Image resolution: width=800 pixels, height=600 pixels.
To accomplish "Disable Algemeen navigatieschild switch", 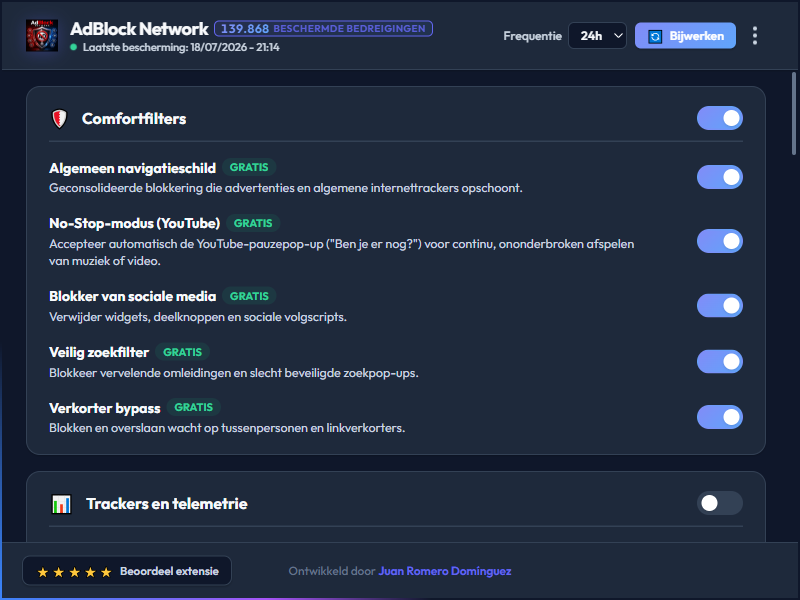I will coord(719,177).
